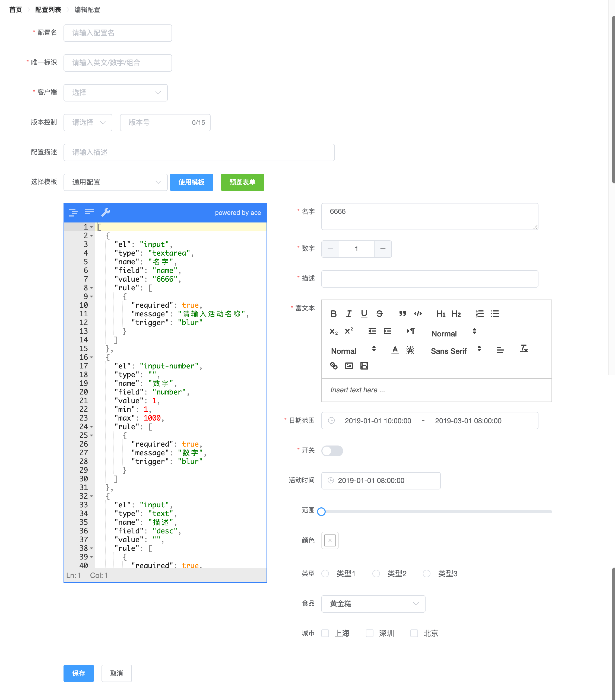
Task: Insert an image into the rich text editor
Action: pos(348,365)
